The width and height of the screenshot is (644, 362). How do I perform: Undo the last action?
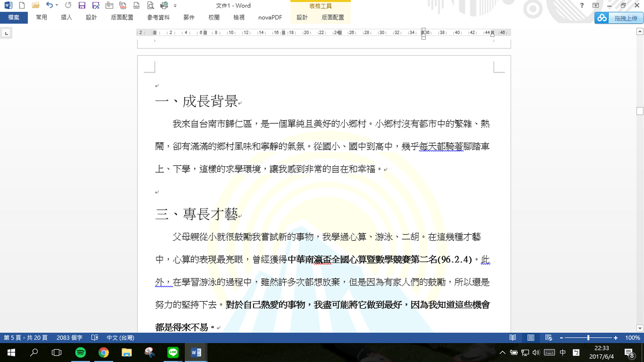pyautogui.click(x=49, y=6)
